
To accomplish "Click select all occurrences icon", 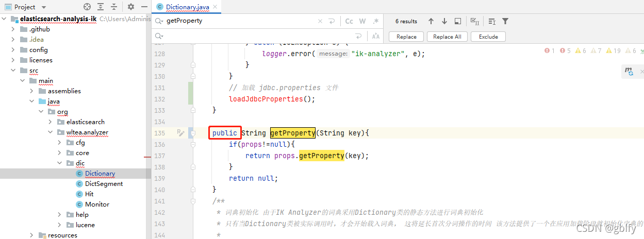I will [475, 21].
